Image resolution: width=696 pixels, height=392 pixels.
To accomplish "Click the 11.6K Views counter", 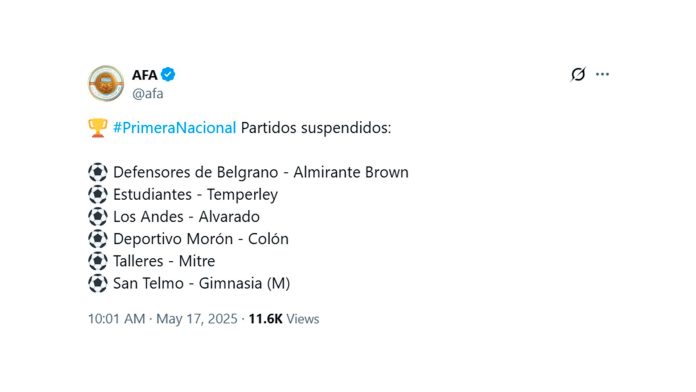I will [x=284, y=319].
